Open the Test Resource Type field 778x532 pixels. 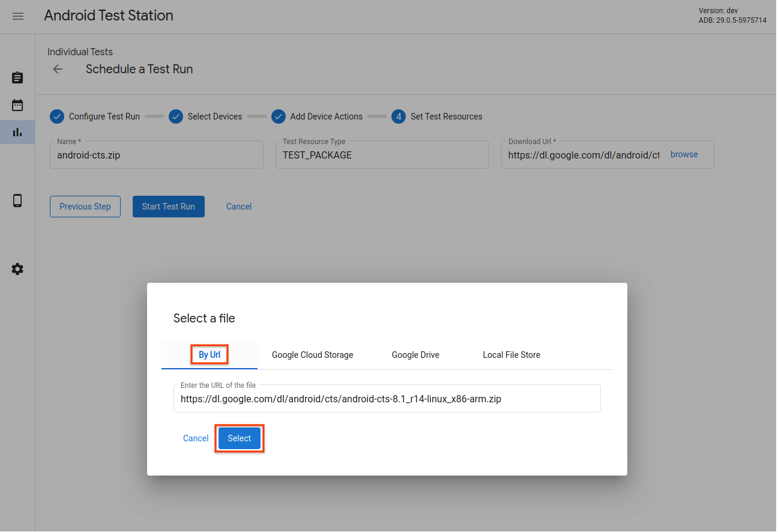click(x=382, y=154)
